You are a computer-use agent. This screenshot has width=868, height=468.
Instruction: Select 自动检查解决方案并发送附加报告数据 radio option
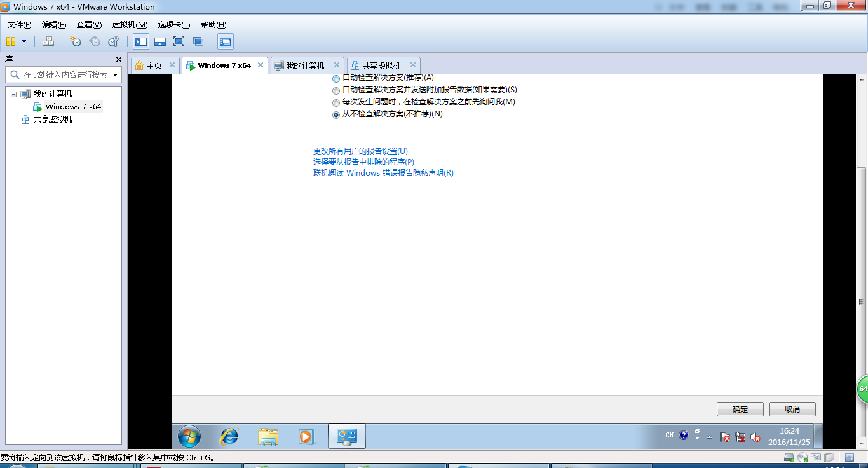pyautogui.click(x=336, y=90)
